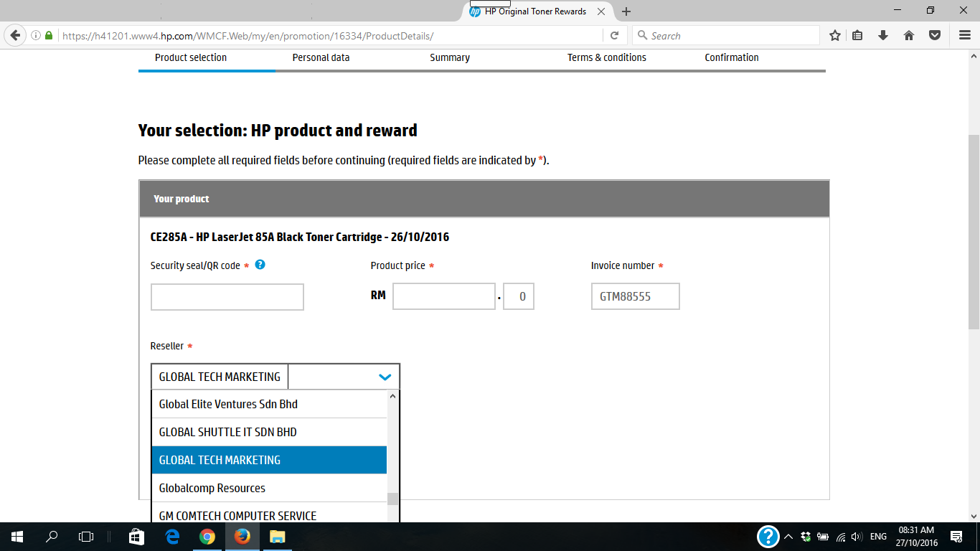
Task: Launch Microsoft Edge from the taskbar
Action: click(x=172, y=536)
